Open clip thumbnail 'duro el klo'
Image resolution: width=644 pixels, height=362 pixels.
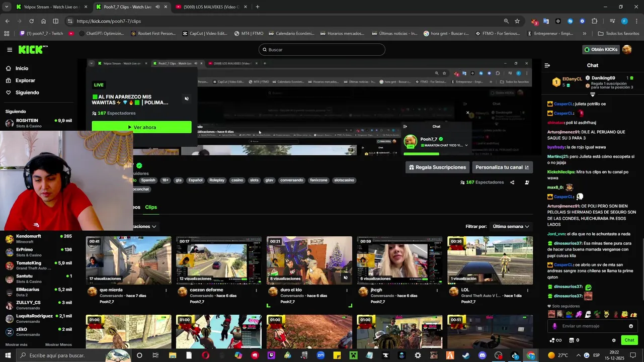[x=309, y=260]
